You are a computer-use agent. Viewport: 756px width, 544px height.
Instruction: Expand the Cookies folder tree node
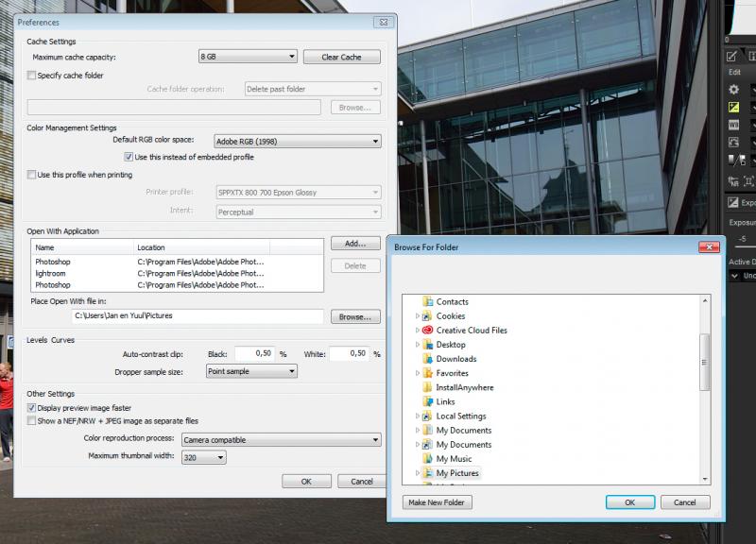coord(417,316)
